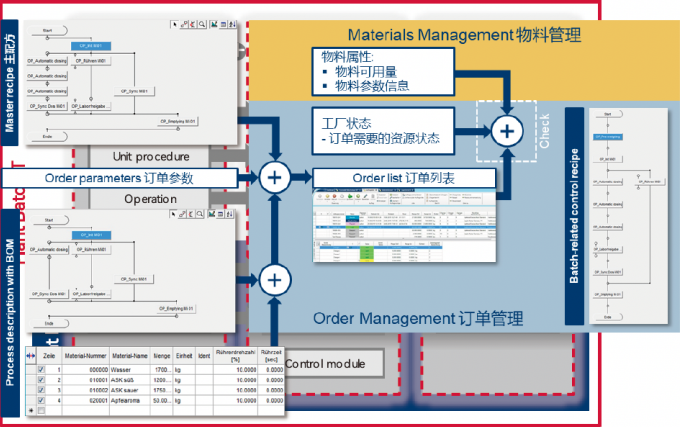The width and height of the screenshot is (680, 427).
Task: Click the table window icon in Master recipe toolbar
Action: (x=223, y=25)
